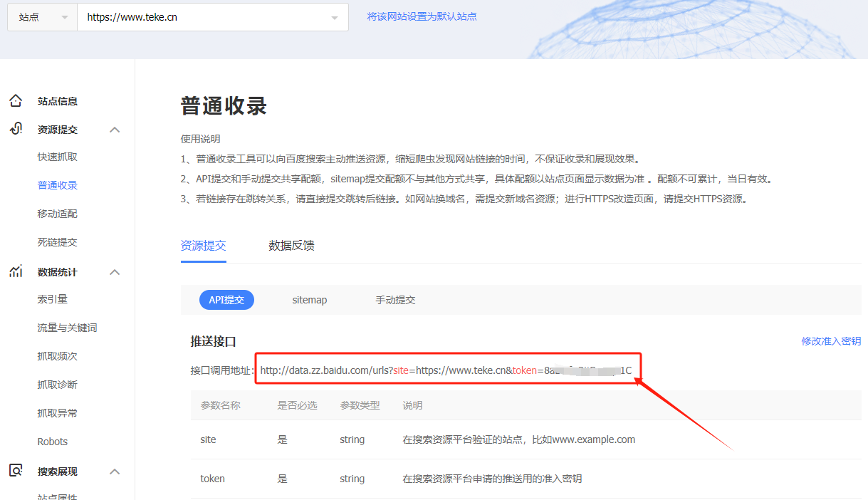Image resolution: width=868 pixels, height=500 pixels.
Task: Select 普通收录 in the sidebar
Action: pos(58,185)
